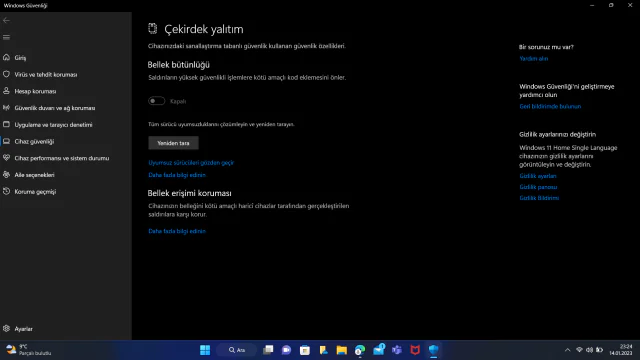
Task: Click the Yardım alın link
Action: [533, 58]
